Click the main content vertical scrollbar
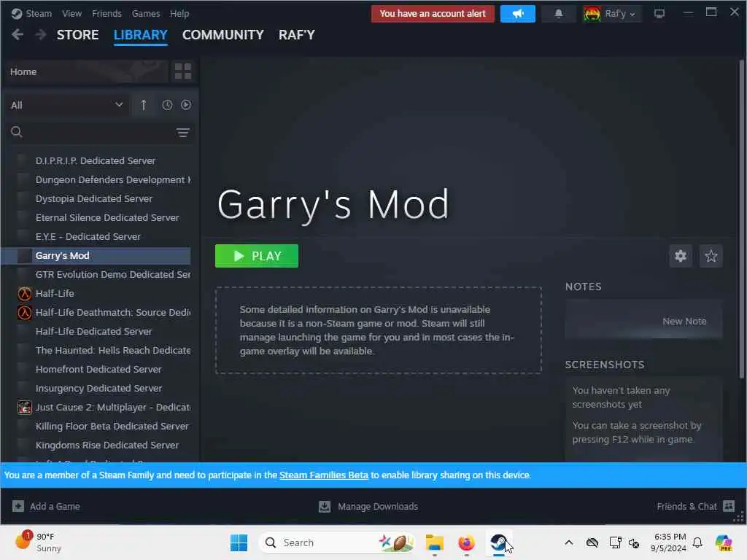 tap(741, 219)
